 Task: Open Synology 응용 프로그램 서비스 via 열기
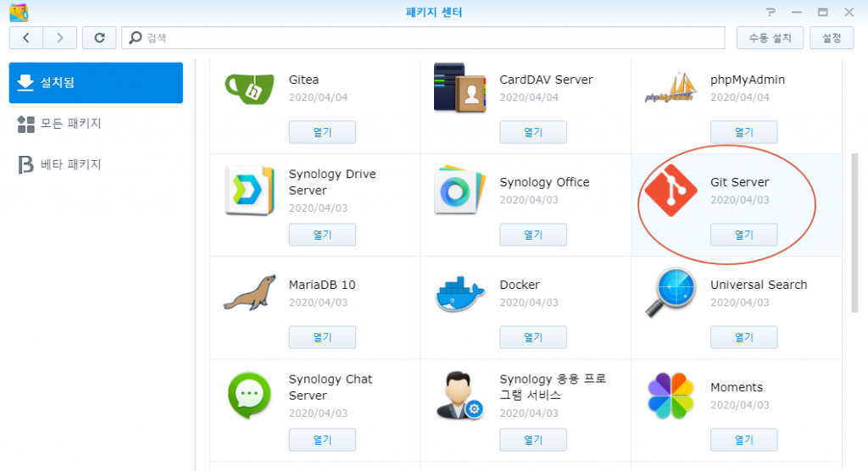533,440
